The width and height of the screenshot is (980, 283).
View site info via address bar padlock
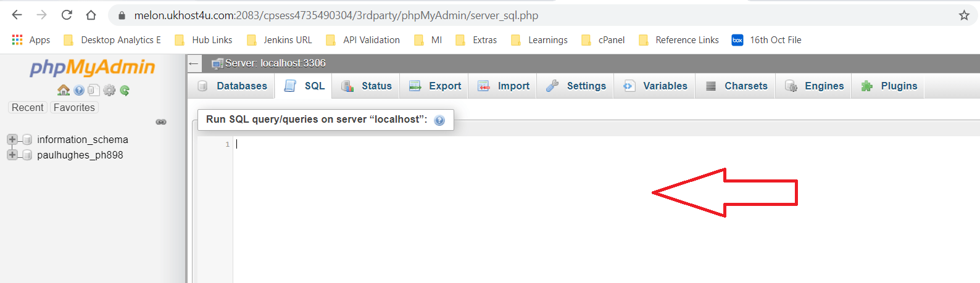122,15
